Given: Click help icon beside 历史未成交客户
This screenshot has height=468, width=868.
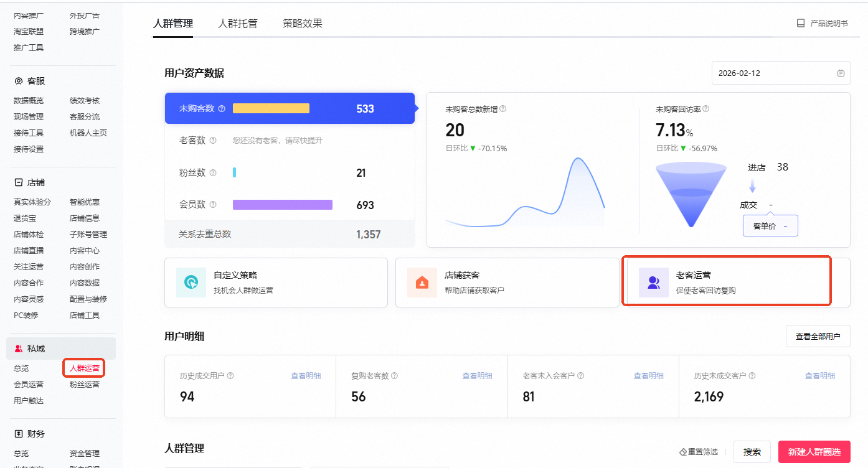Looking at the screenshot, I should click(x=752, y=376).
